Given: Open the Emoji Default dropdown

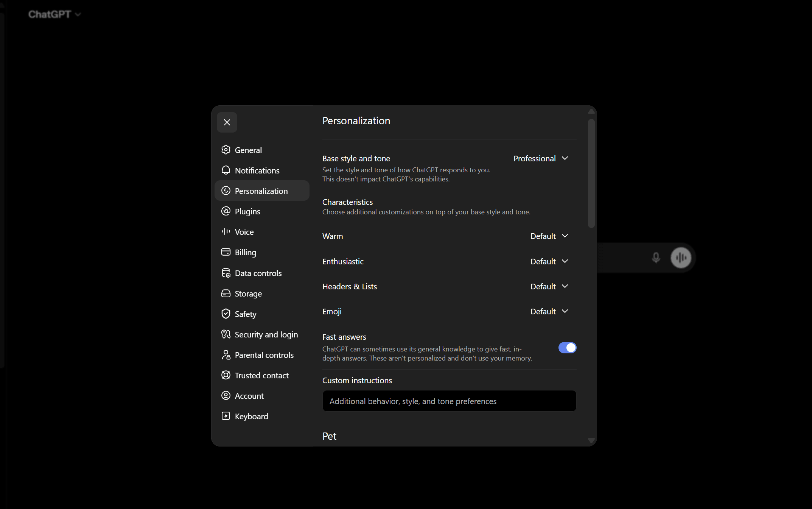Looking at the screenshot, I should click(549, 311).
